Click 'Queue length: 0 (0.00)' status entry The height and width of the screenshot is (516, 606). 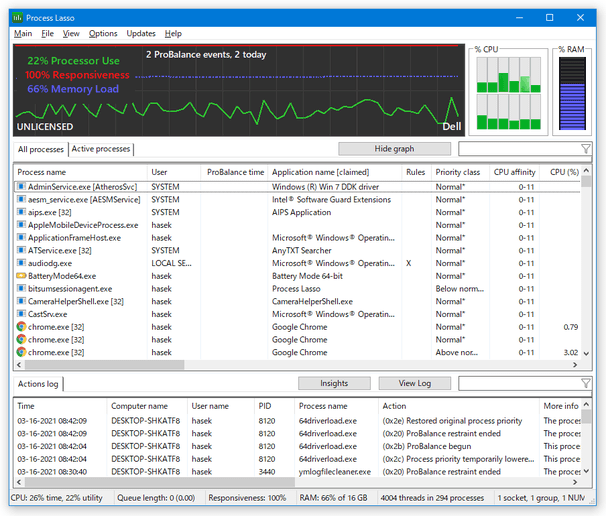[x=156, y=498]
